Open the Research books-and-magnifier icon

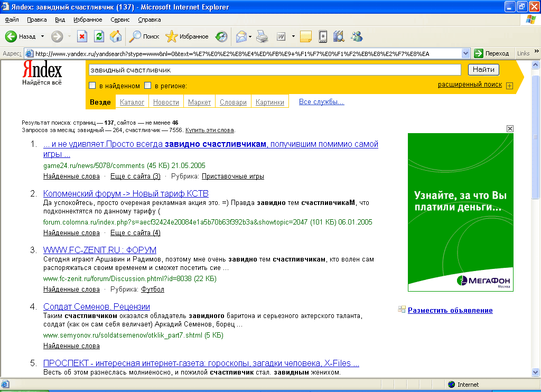pyautogui.click(x=339, y=36)
